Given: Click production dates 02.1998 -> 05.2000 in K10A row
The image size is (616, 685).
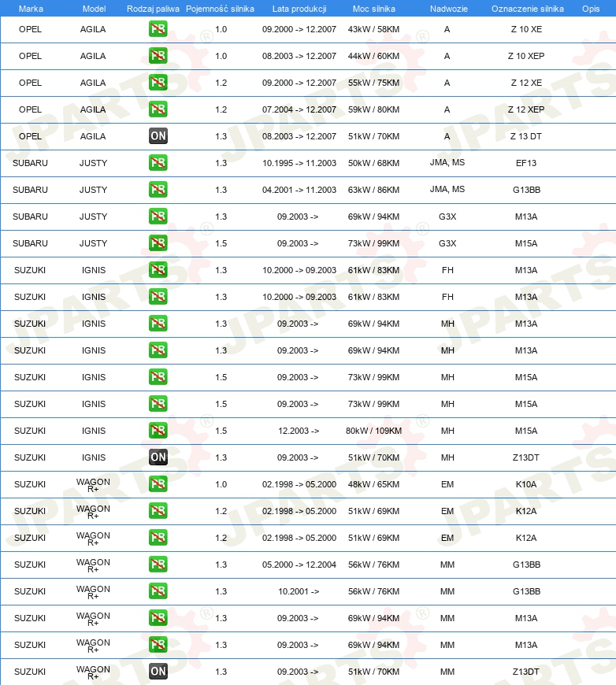Looking at the screenshot, I should pos(299,484).
